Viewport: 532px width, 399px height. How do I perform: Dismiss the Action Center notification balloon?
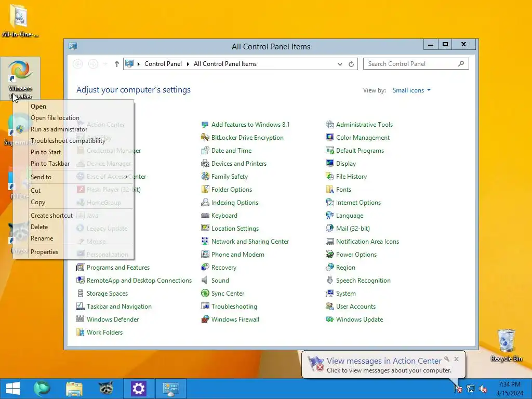coord(456,359)
